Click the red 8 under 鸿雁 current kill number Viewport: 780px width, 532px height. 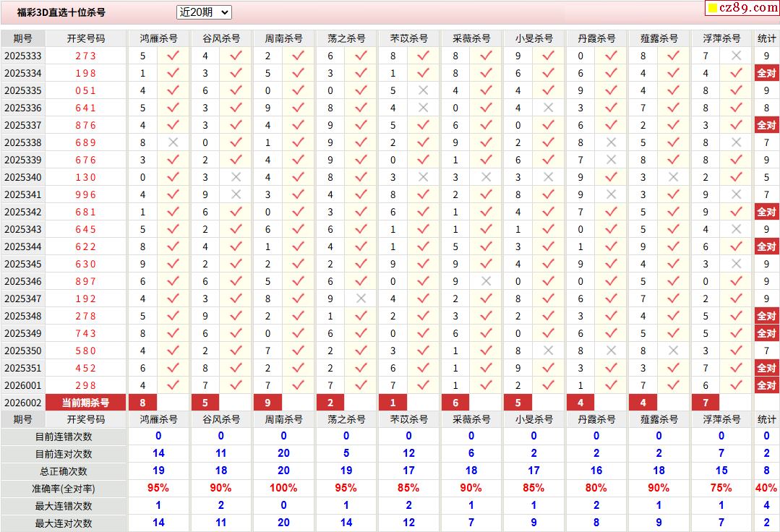point(142,403)
